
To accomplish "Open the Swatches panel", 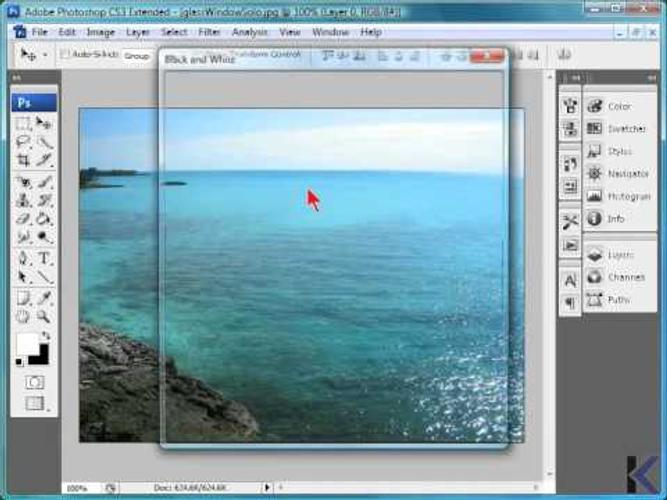I will click(619, 129).
